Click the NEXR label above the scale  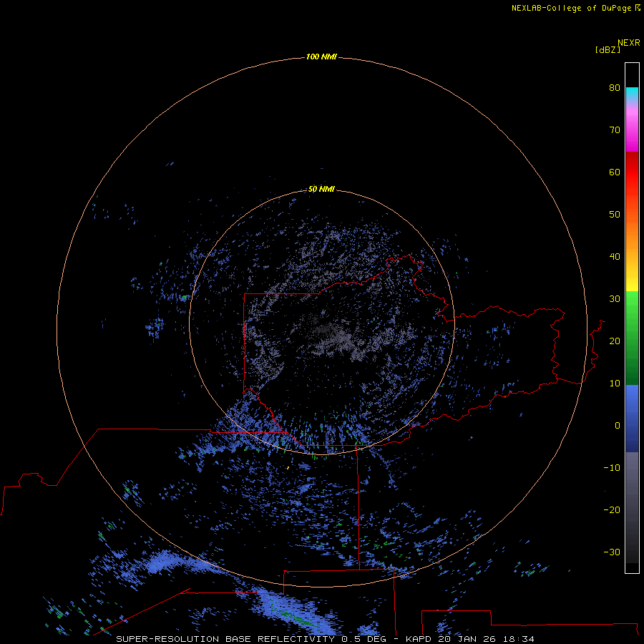click(628, 43)
